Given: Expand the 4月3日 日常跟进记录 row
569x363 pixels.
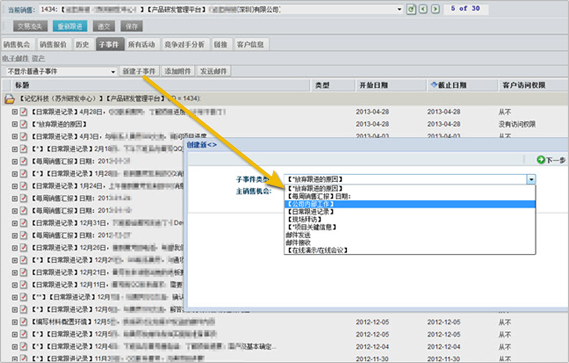Looking at the screenshot, I should (x=15, y=136).
